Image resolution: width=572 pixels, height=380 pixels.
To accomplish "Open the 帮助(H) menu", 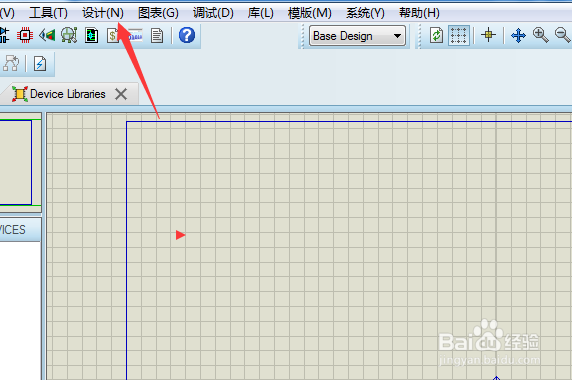I will [x=419, y=13].
